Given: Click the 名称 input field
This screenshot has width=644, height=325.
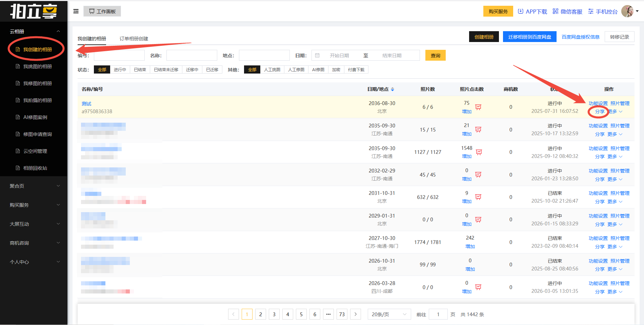Looking at the screenshot, I should click(192, 55).
